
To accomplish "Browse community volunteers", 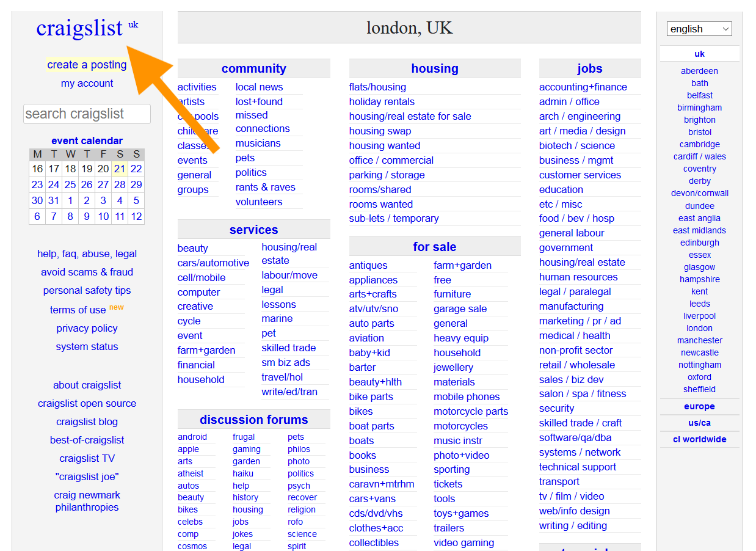I will pyautogui.click(x=259, y=202).
